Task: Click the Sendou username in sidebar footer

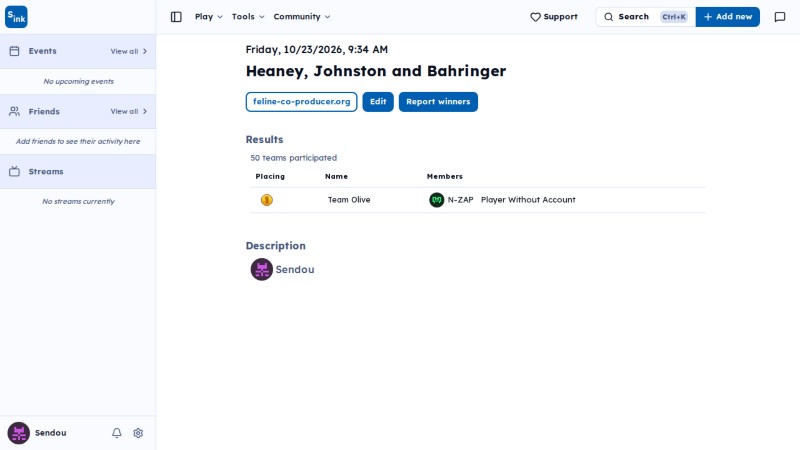Action: 51,433
